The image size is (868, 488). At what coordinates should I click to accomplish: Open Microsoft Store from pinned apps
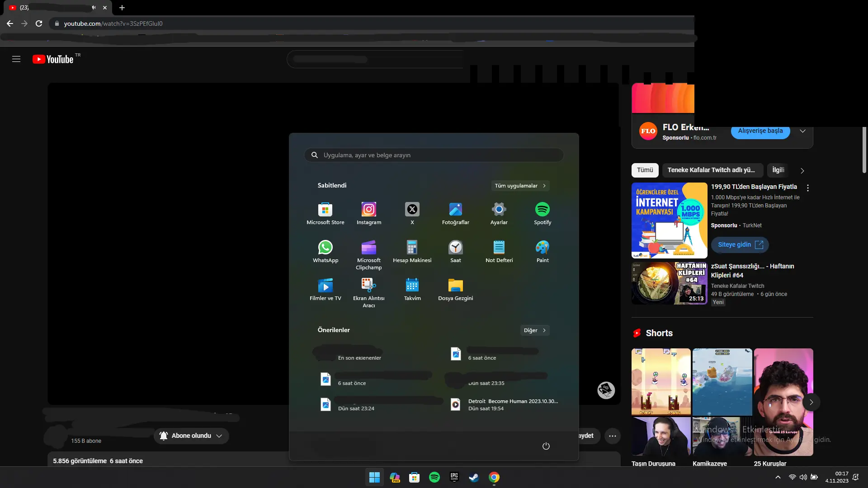pyautogui.click(x=325, y=213)
